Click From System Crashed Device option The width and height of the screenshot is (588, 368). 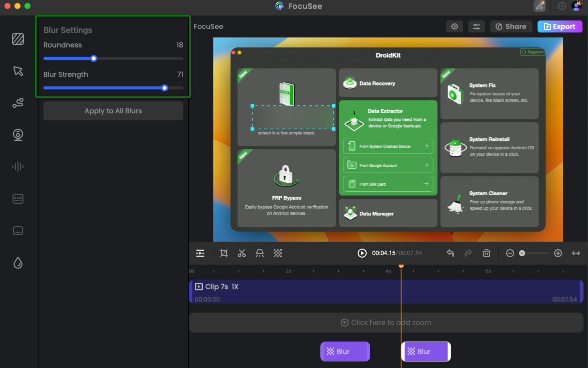click(388, 146)
